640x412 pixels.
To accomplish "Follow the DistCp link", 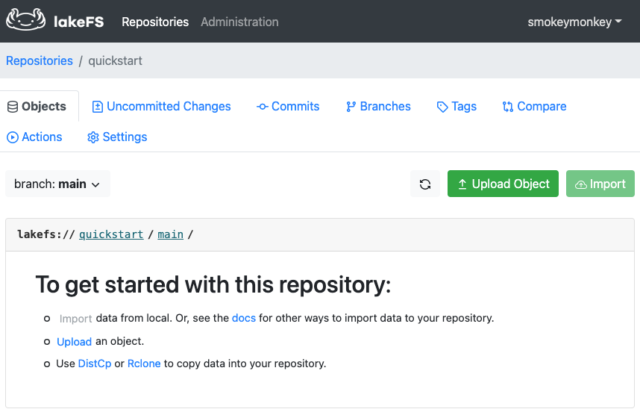I will click(94, 363).
